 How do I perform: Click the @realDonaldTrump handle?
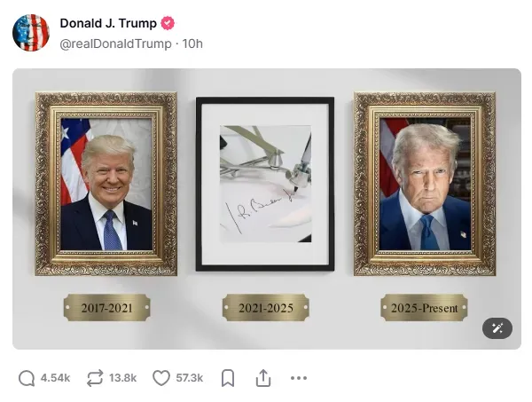115,43
